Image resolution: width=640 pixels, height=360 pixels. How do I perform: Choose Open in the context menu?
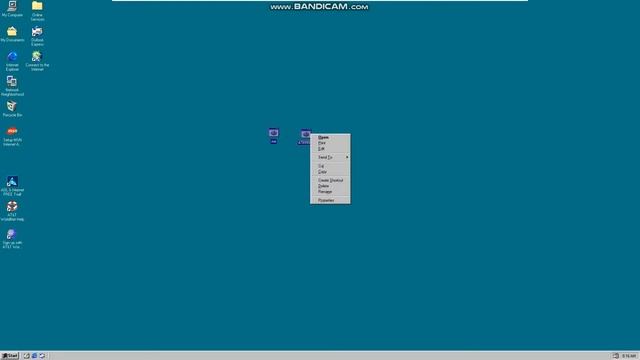[330, 138]
